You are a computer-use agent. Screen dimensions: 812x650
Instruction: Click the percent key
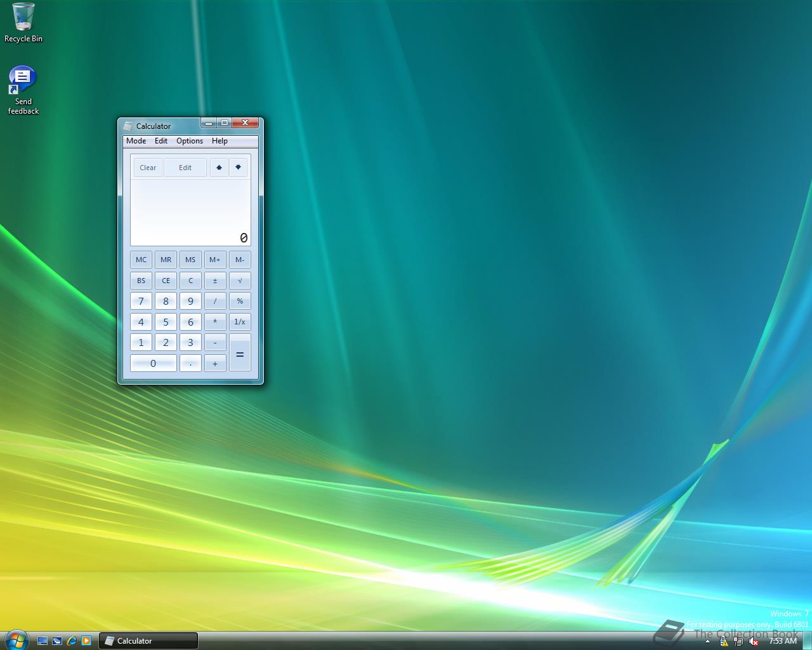click(240, 301)
